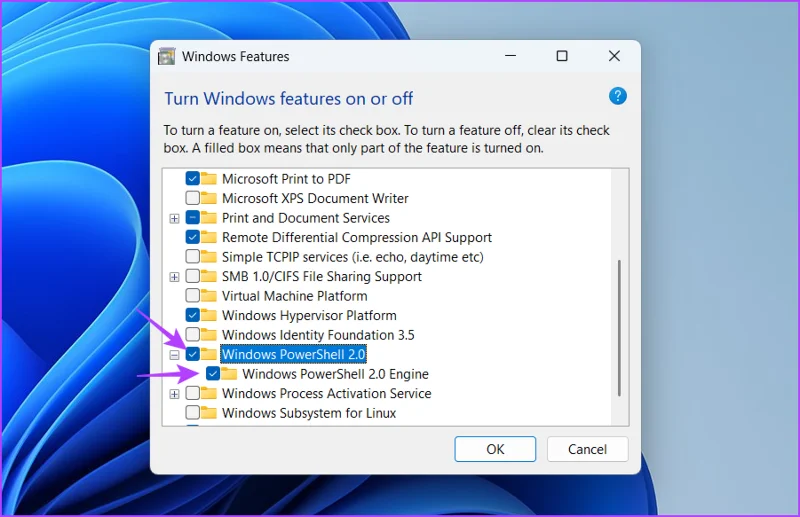Uncheck Microsoft Print to PDF checkbox
The height and width of the screenshot is (517, 800).
point(192,179)
